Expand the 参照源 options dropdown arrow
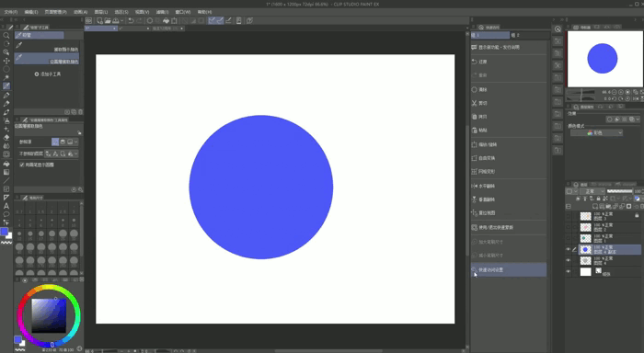Image resolution: width=644 pixels, height=353 pixels. (x=76, y=142)
